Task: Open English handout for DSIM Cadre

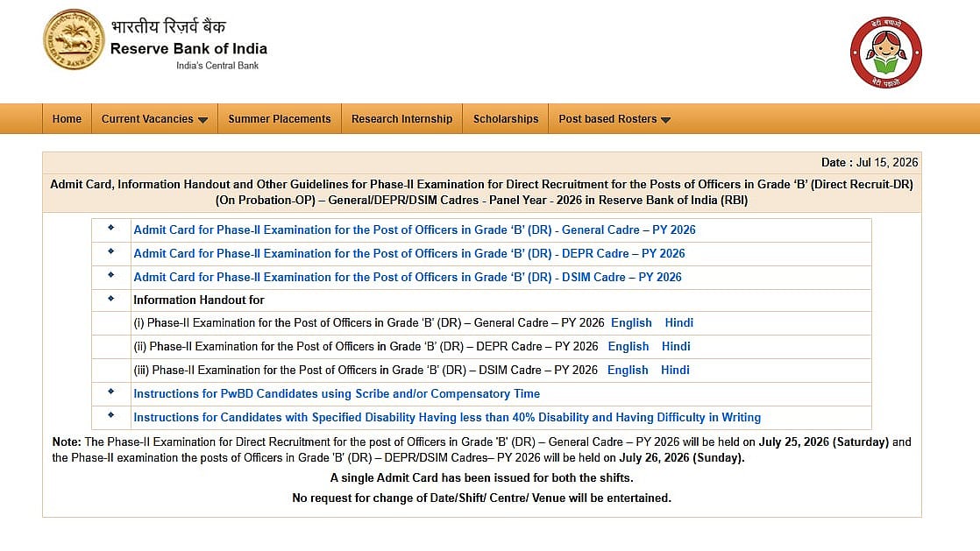Action: click(628, 371)
